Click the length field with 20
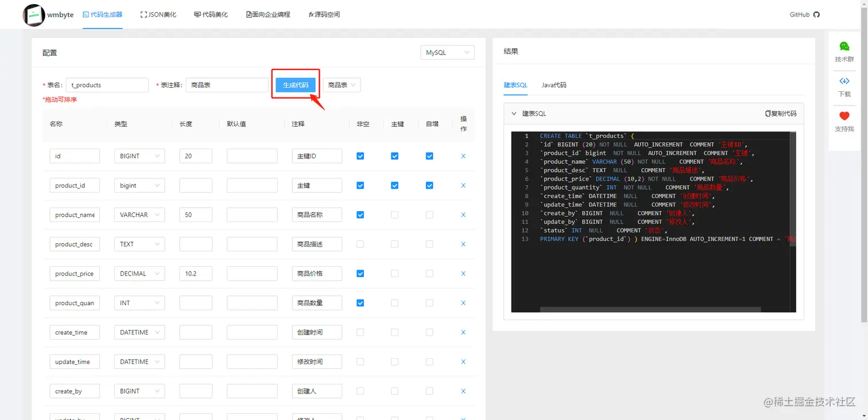This screenshot has height=420, width=868. click(x=196, y=156)
